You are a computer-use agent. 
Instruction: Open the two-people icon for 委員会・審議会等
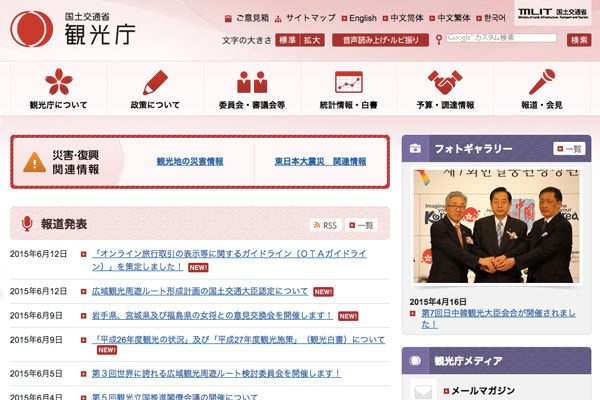[252, 82]
